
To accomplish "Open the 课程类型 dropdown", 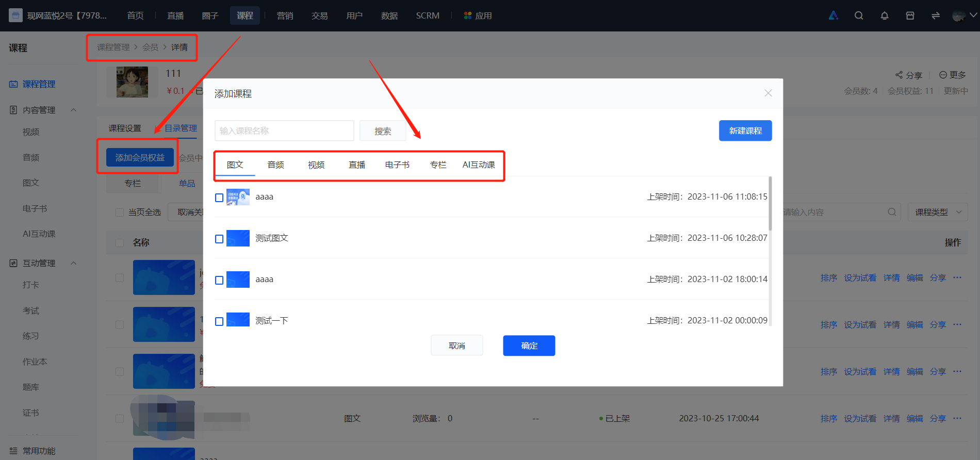I will [938, 212].
